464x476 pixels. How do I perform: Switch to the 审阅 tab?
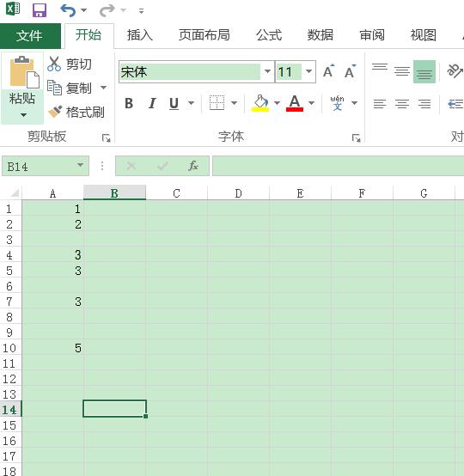tap(372, 35)
